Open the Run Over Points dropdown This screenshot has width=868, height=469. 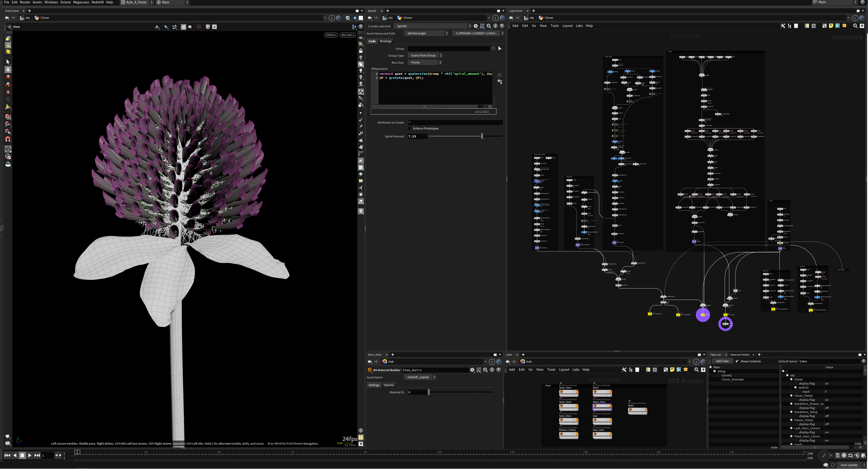coord(425,63)
